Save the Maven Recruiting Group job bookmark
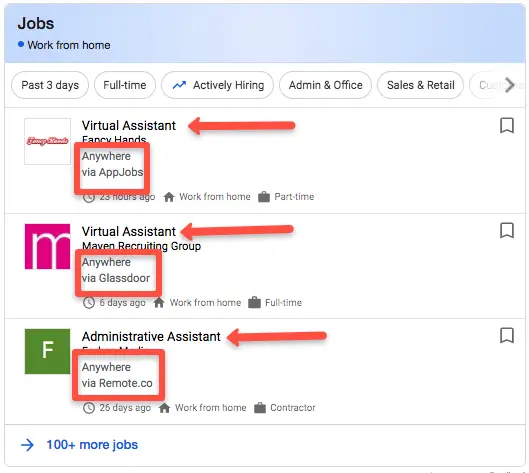 point(506,230)
